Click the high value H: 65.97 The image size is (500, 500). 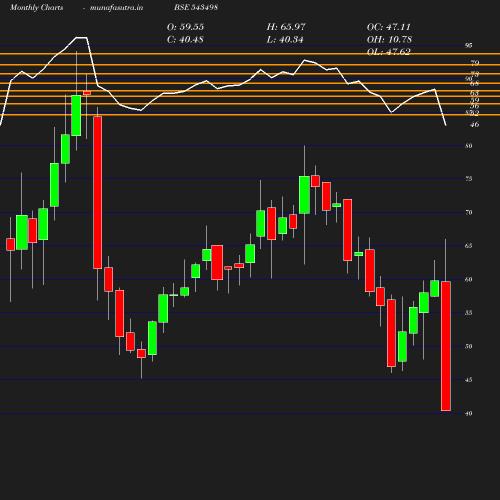286,27
